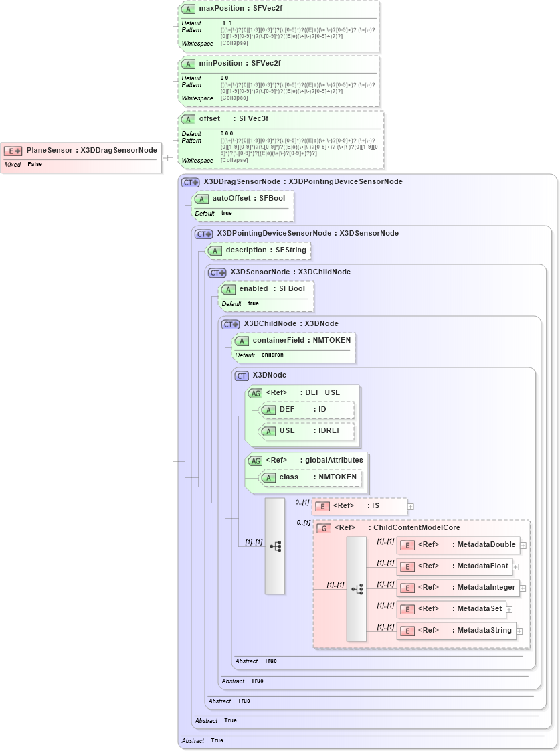
Task: Click the description attribute A icon
Action: (x=215, y=251)
